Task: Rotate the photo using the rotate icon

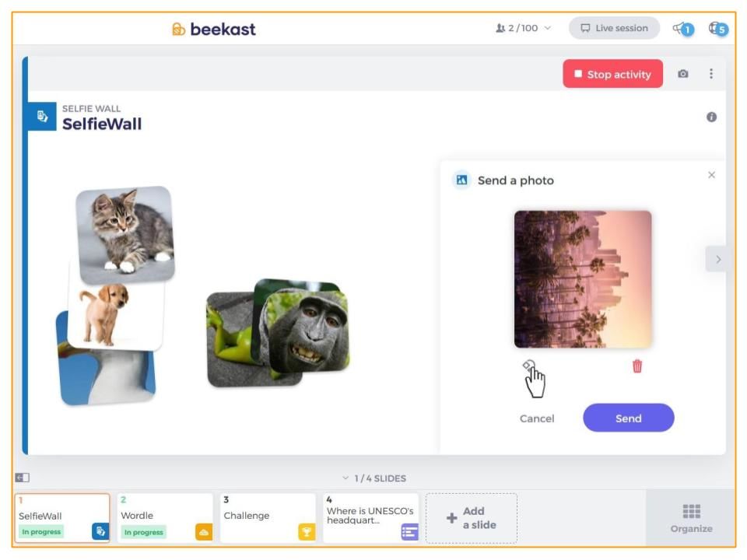Action: (x=528, y=366)
